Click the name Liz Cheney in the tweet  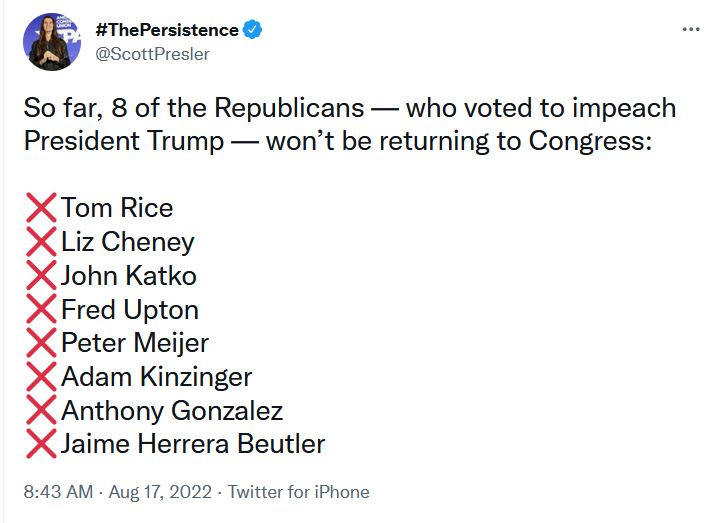pyautogui.click(x=127, y=242)
